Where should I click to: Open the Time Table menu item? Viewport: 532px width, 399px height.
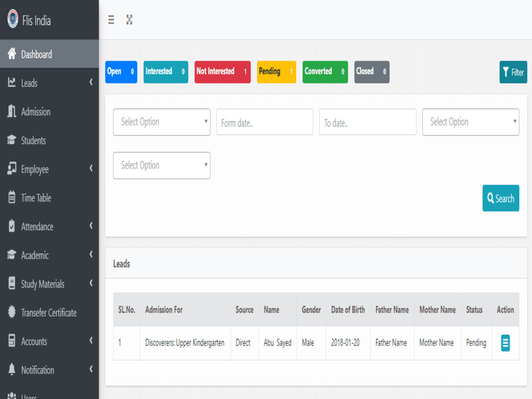point(49,197)
